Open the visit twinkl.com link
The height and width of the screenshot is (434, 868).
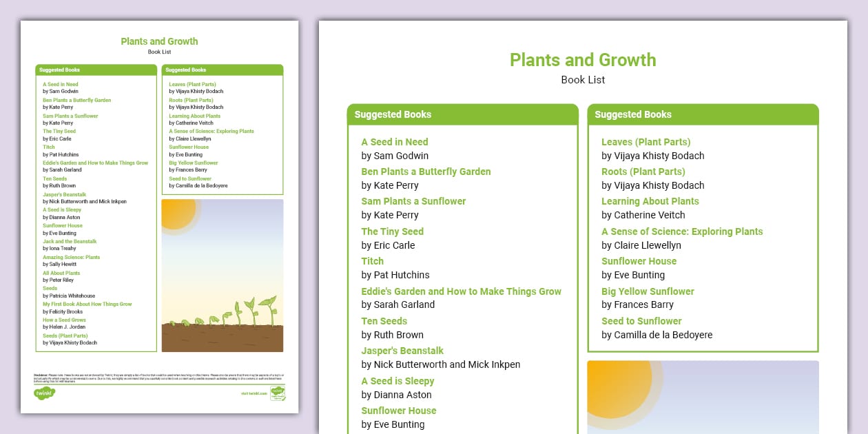point(253,394)
